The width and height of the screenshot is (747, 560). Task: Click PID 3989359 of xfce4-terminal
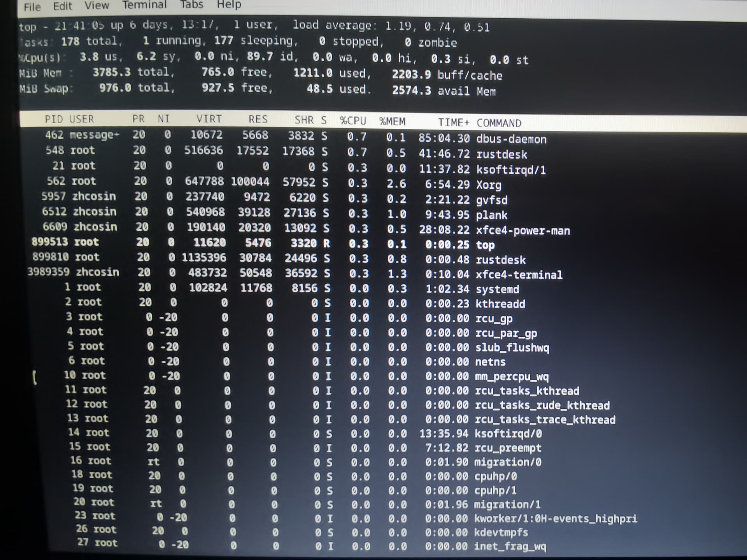pyautogui.click(x=48, y=272)
